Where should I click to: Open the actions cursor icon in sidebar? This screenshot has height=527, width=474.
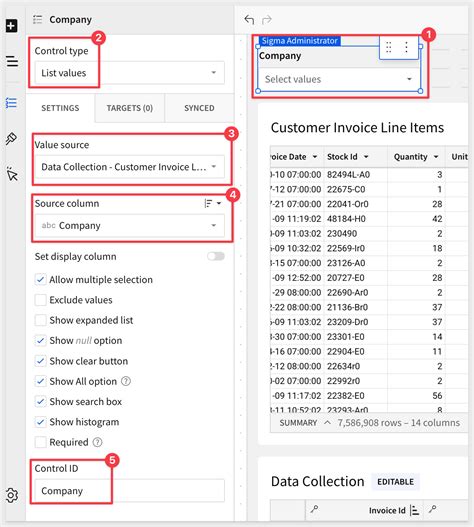click(12, 174)
